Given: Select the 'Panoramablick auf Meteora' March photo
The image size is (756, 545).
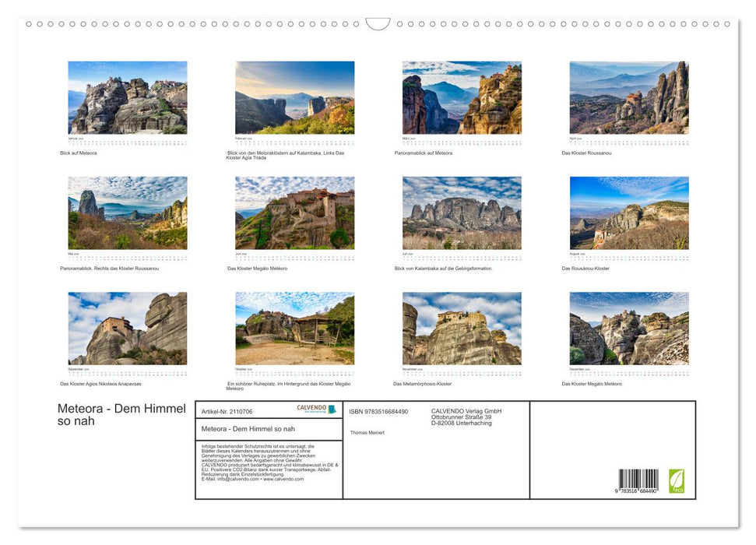Looking at the screenshot, I should click(x=462, y=98).
